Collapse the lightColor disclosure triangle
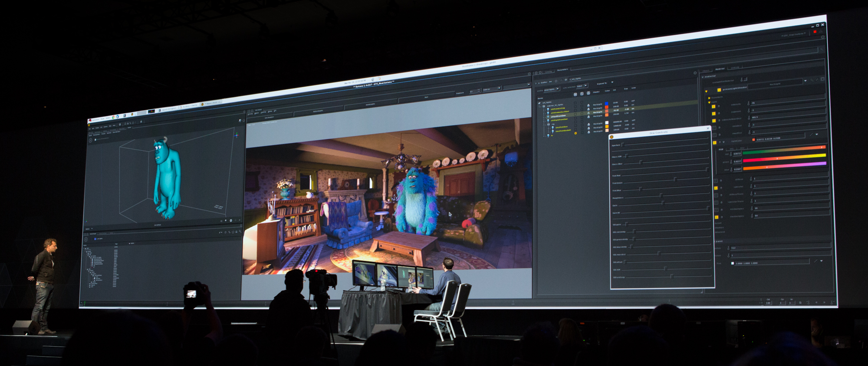The width and height of the screenshot is (868, 366). coord(723,142)
